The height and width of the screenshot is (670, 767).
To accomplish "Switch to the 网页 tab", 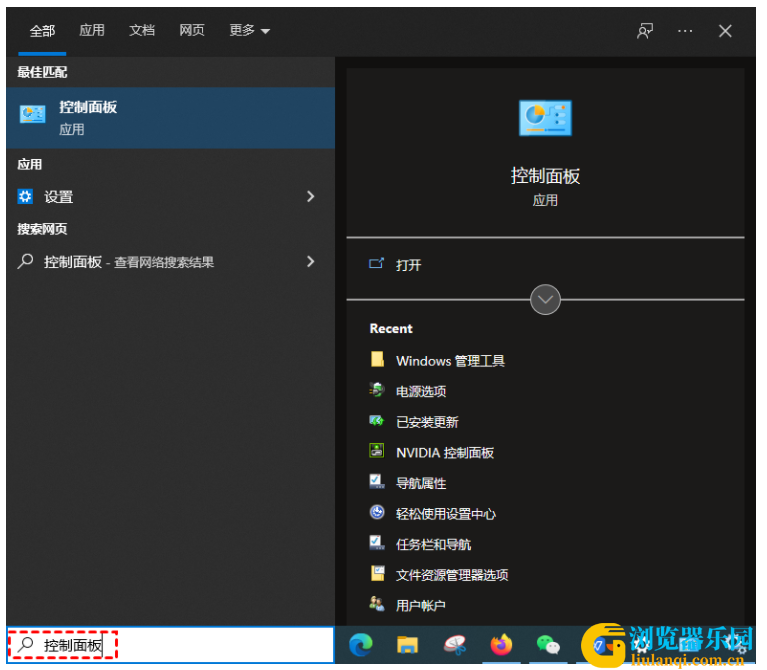I will click(192, 30).
